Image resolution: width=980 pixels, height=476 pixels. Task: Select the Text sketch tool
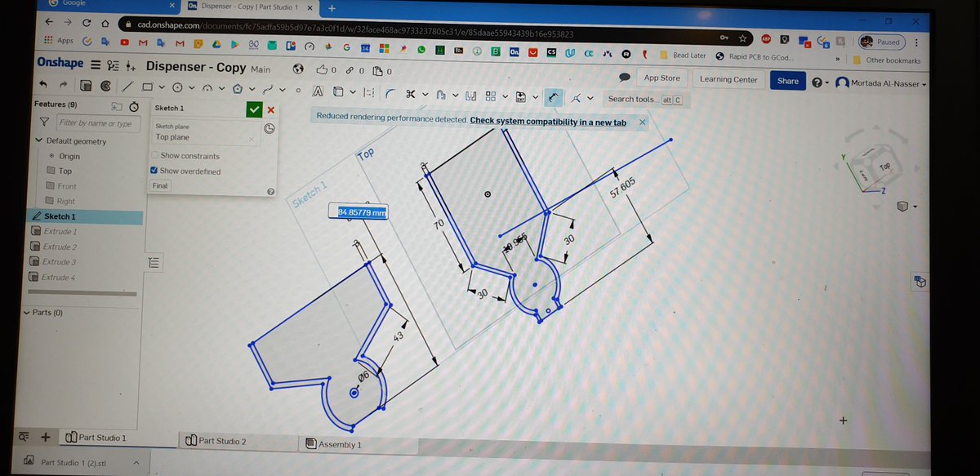(318, 91)
